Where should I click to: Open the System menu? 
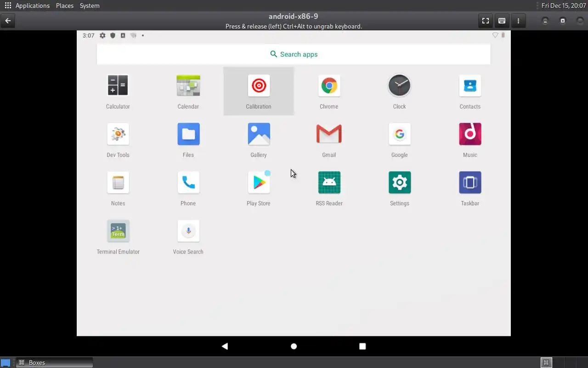[x=90, y=6]
